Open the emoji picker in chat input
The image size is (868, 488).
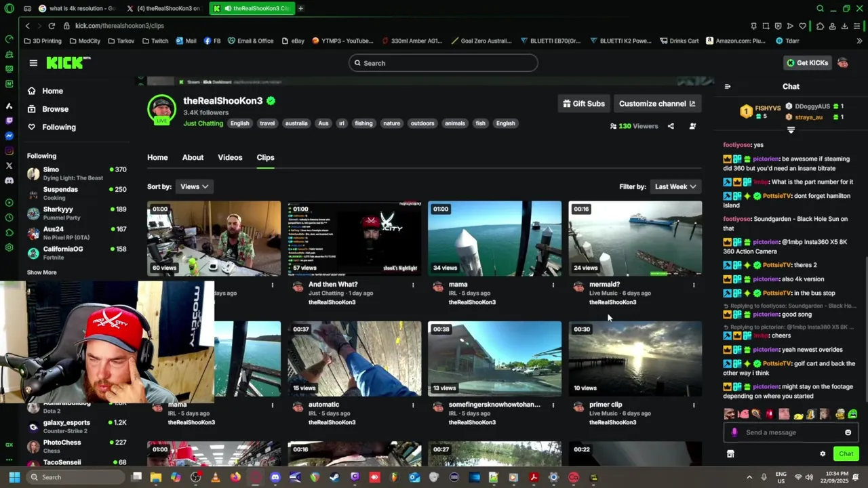tap(848, 432)
